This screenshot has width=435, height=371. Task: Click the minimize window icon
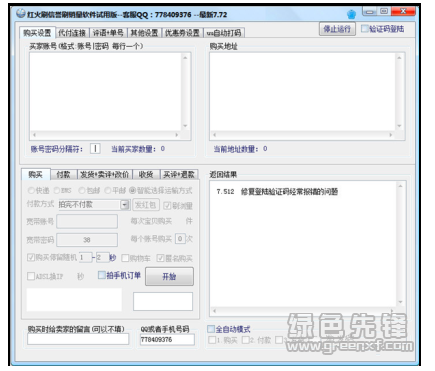tap(369, 12)
